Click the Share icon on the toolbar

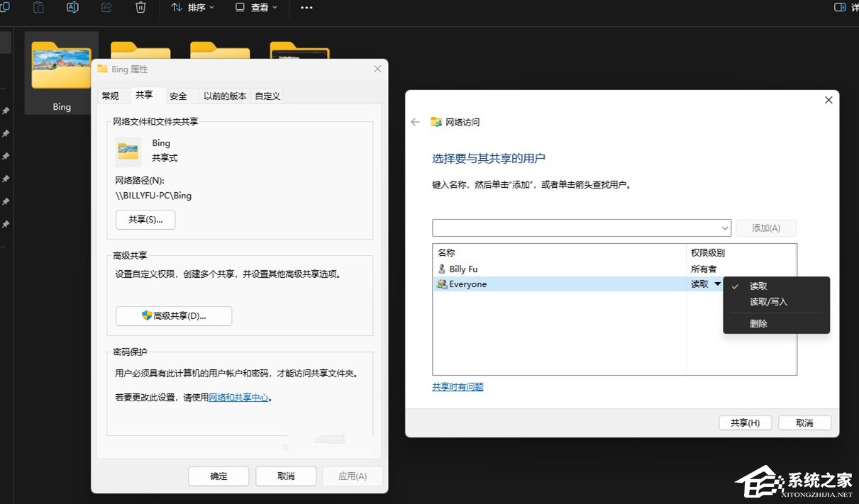(106, 9)
